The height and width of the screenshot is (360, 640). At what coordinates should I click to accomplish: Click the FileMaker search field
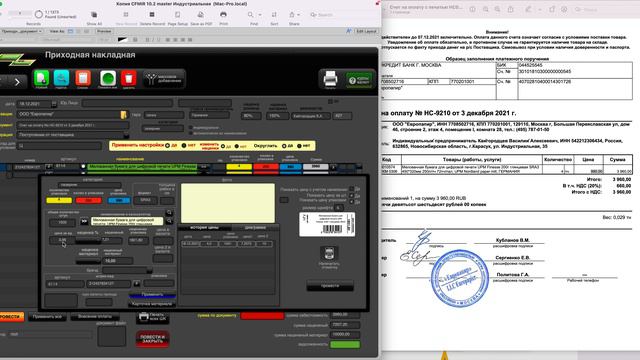pyautogui.click(x=343, y=15)
